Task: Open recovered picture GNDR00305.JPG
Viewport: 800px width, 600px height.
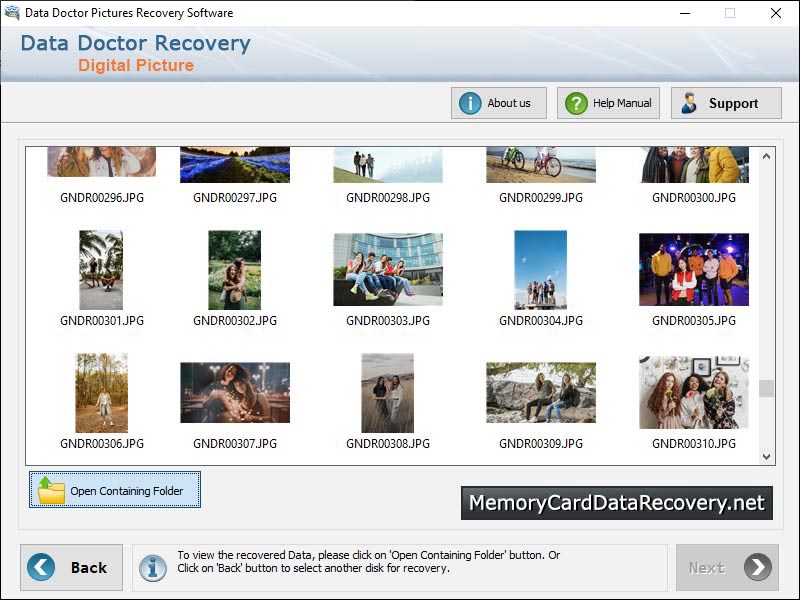Action: [x=693, y=267]
